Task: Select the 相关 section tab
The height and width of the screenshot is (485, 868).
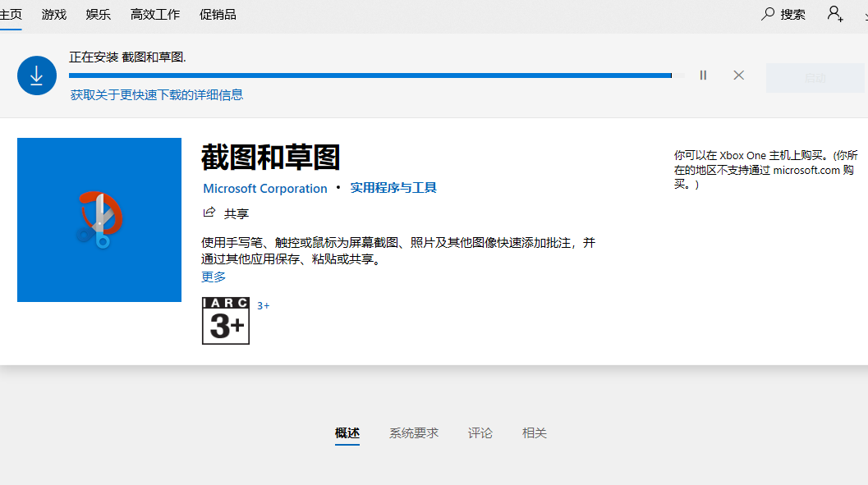Action: click(535, 432)
